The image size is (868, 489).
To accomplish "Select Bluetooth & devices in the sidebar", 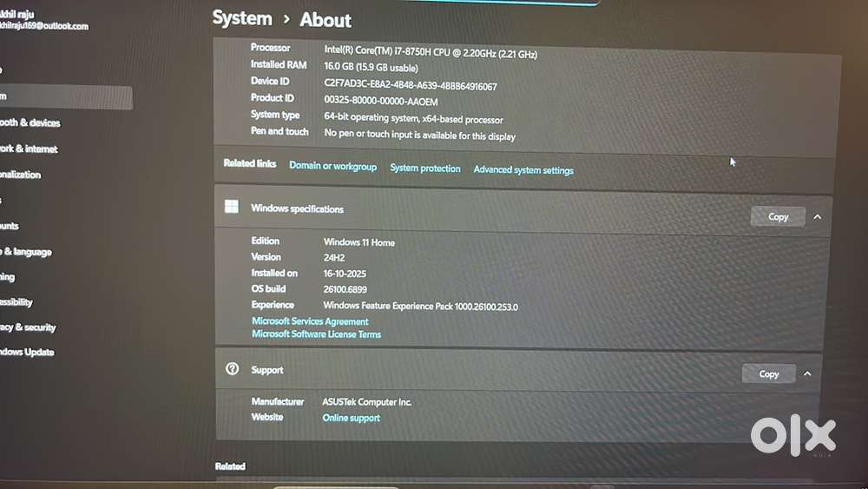I will (30, 123).
